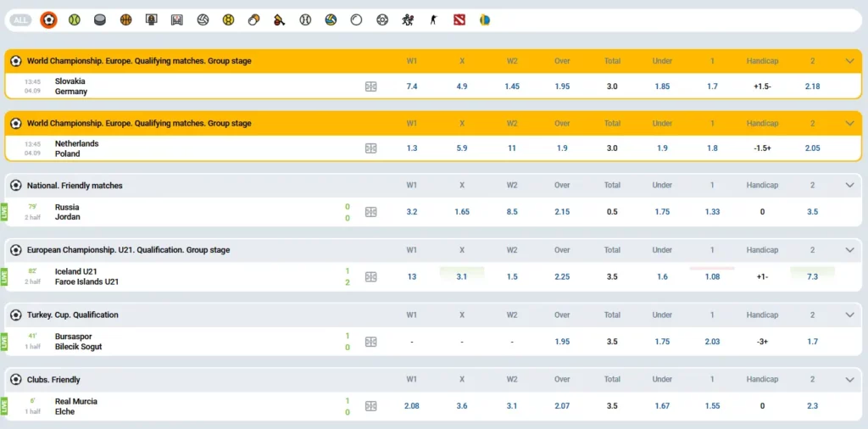Open the Counter-Strike esports filter
This screenshot has width=868, height=429.
tap(434, 19)
